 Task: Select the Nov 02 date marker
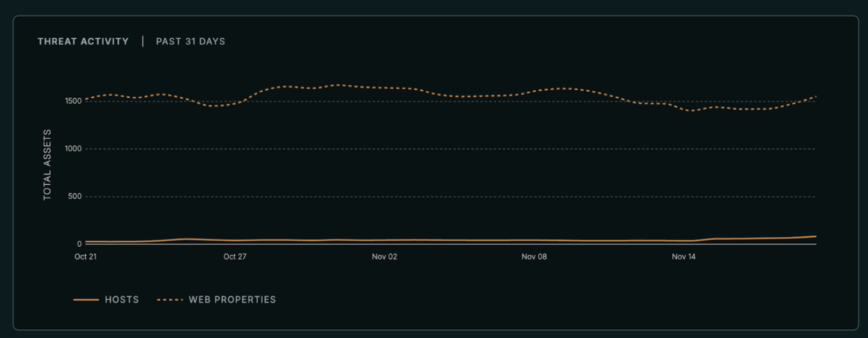tap(384, 256)
